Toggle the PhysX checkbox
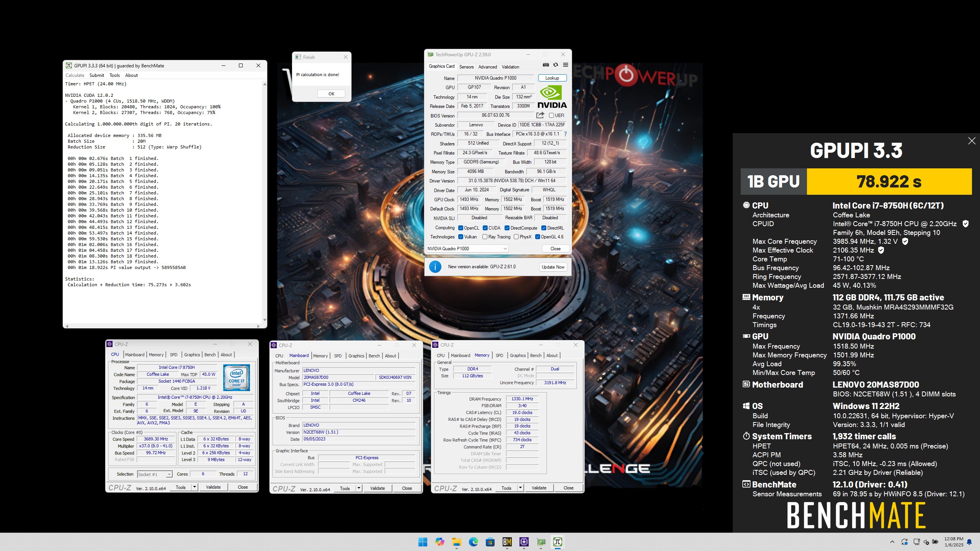This screenshot has height=551, width=980. [516, 237]
